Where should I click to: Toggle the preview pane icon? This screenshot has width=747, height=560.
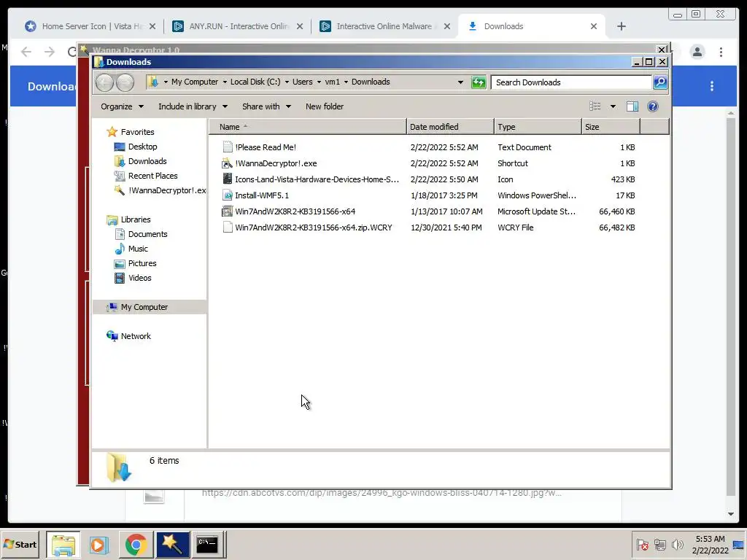tap(632, 106)
